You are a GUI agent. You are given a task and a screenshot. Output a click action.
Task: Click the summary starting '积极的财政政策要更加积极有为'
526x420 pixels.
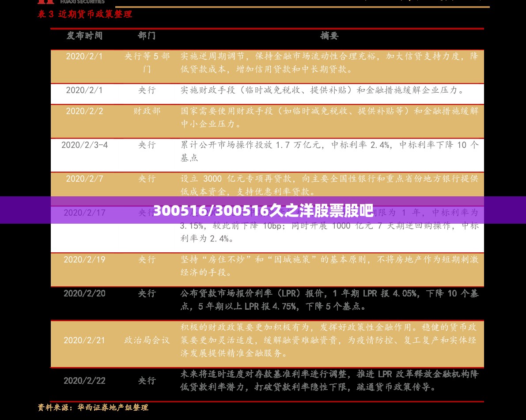click(329, 340)
